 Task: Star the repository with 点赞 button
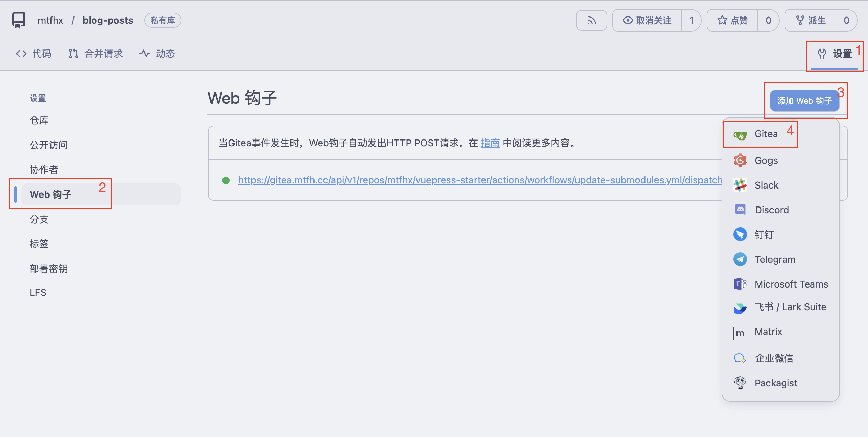[x=732, y=21]
